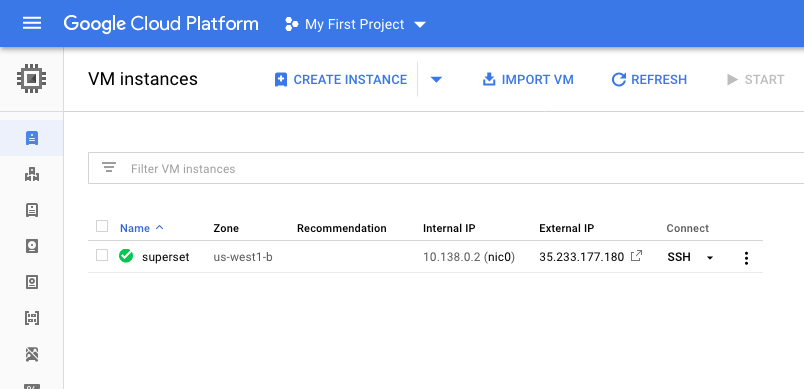Click the IMPORT VM button
Image resolution: width=804 pixels, height=389 pixels.
click(x=528, y=79)
